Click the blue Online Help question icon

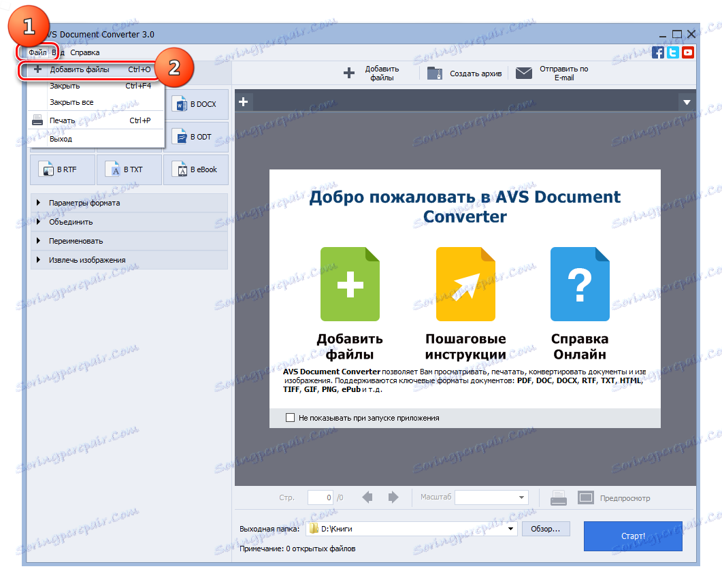(580, 284)
